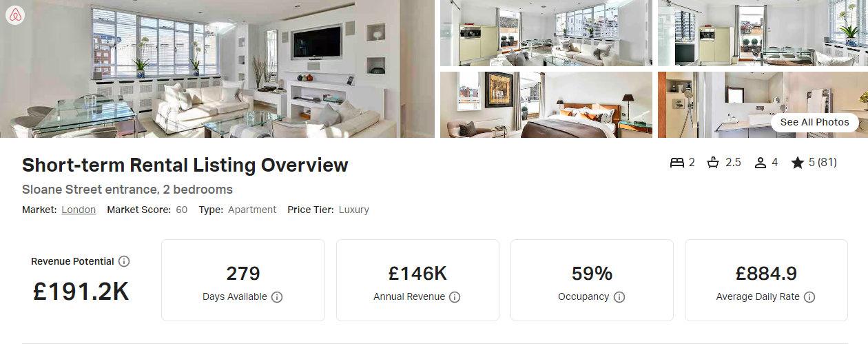This screenshot has height=344, width=868.
Task: Click the bedroom count bed icon
Action: click(677, 163)
